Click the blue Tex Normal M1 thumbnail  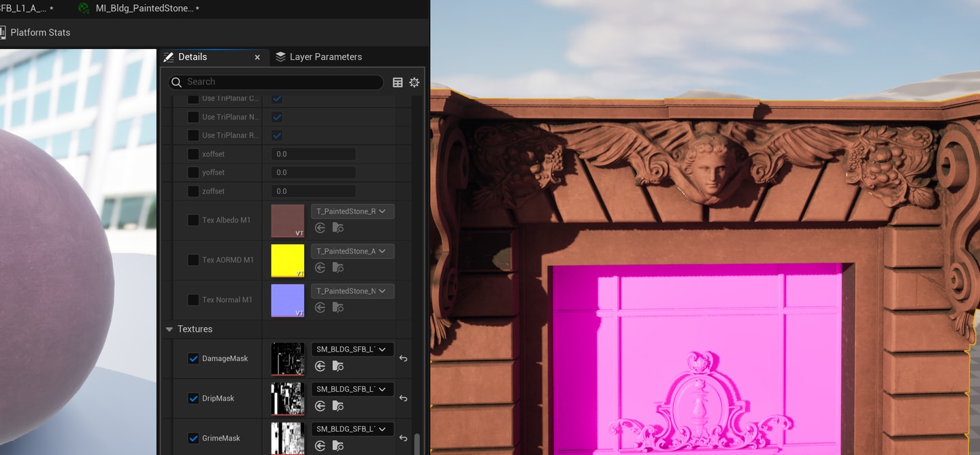point(288,301)
